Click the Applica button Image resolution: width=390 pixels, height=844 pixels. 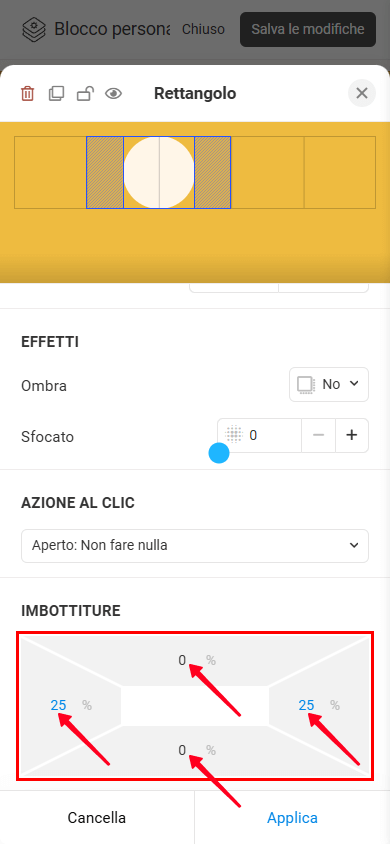coord(293,818)
